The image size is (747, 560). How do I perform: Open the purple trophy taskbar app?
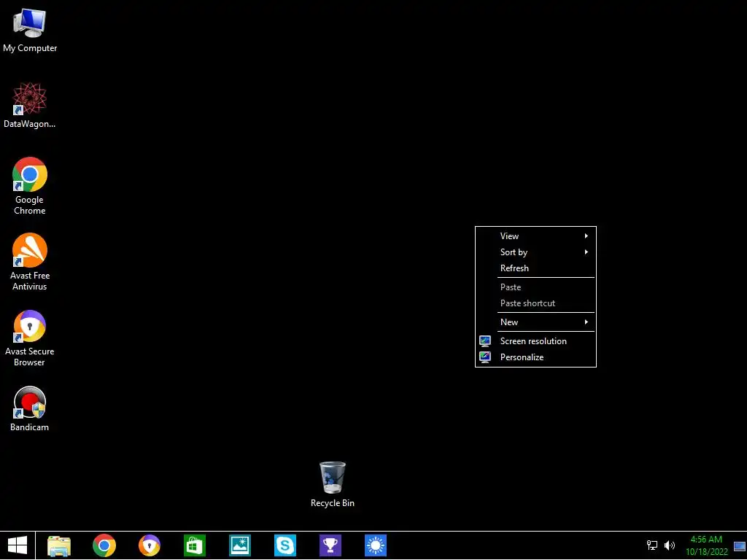pyautogui.click(x=330, y=545)
